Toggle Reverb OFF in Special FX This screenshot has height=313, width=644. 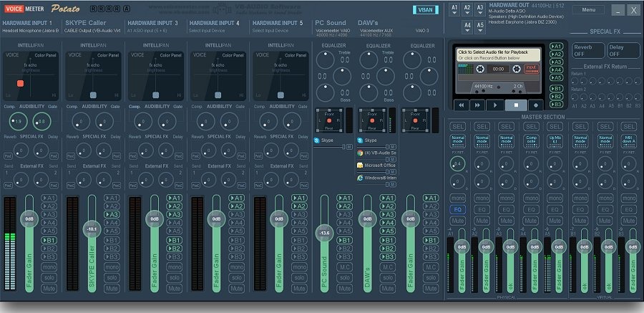coord(588,50)
